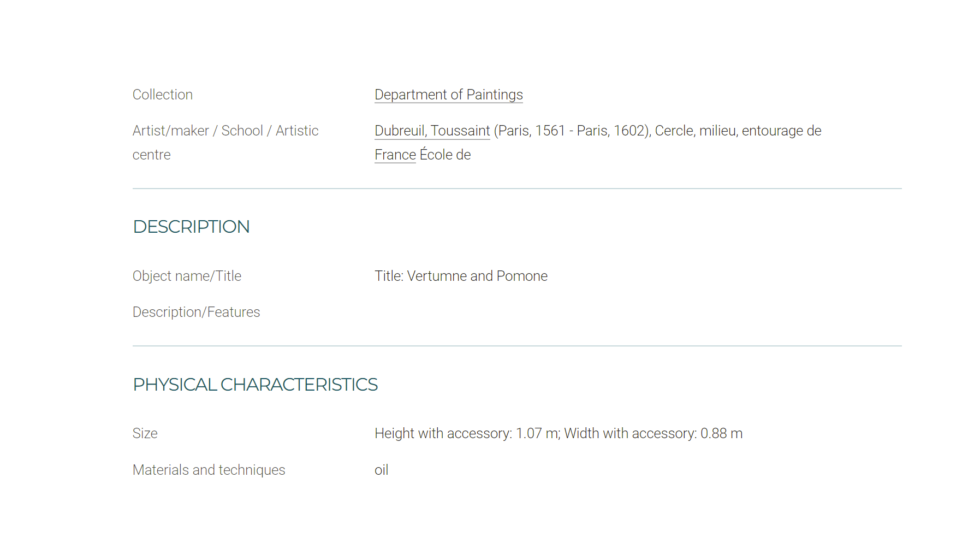Click the Cercle, milieu, entourage de text
The width and height of the screenshot is (980, 560).
(x=738, y=131)
